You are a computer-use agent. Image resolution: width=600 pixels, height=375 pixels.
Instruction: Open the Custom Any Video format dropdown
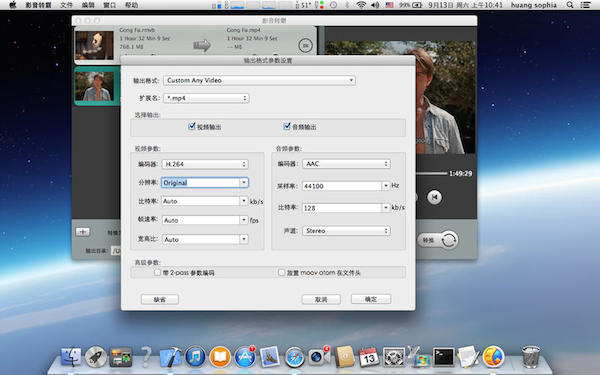click(259, 80)
